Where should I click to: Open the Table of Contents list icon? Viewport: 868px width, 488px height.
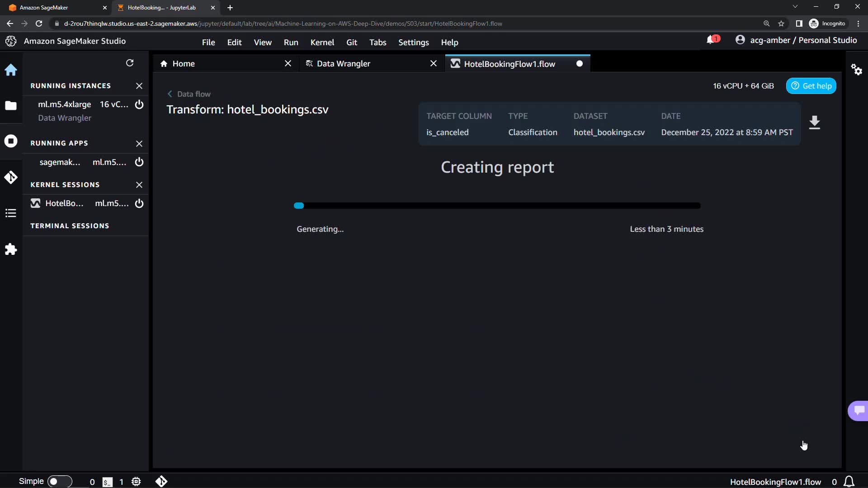coord(11,213)
